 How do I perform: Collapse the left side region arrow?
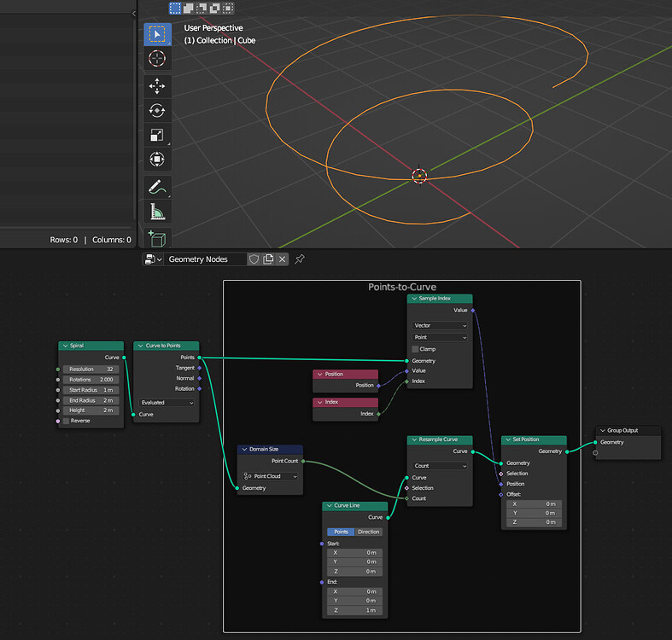point(134,14)
